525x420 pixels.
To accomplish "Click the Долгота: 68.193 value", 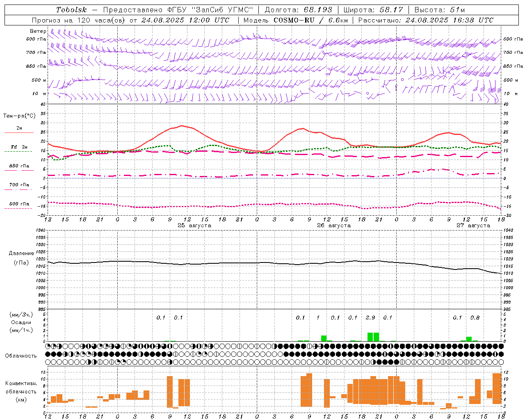I will click(x=298, y=10).
